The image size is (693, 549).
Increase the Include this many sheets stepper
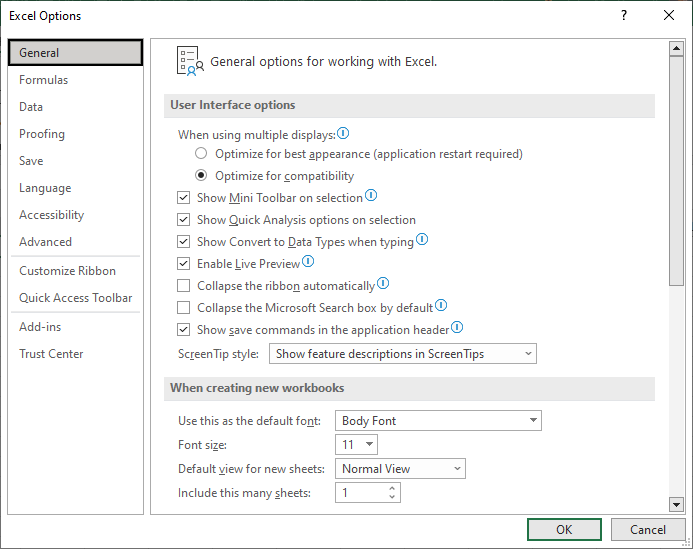[392, 488]
